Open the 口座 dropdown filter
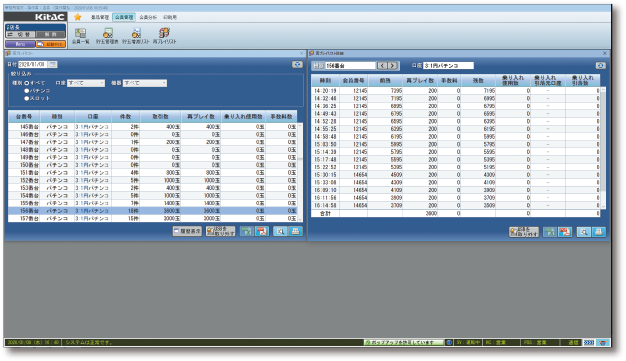Screen dimensions: 626x361 [x=86, y=83]
